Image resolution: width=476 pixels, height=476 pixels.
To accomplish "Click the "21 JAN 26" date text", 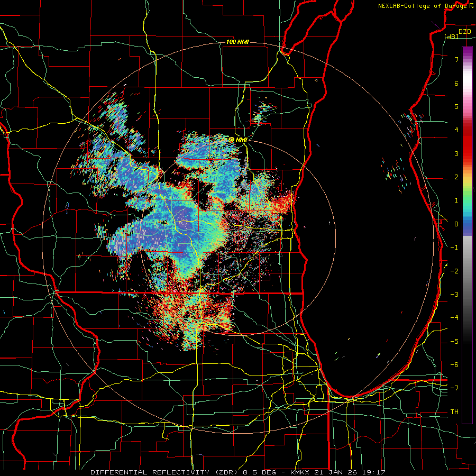I will (x=335, y=472).
